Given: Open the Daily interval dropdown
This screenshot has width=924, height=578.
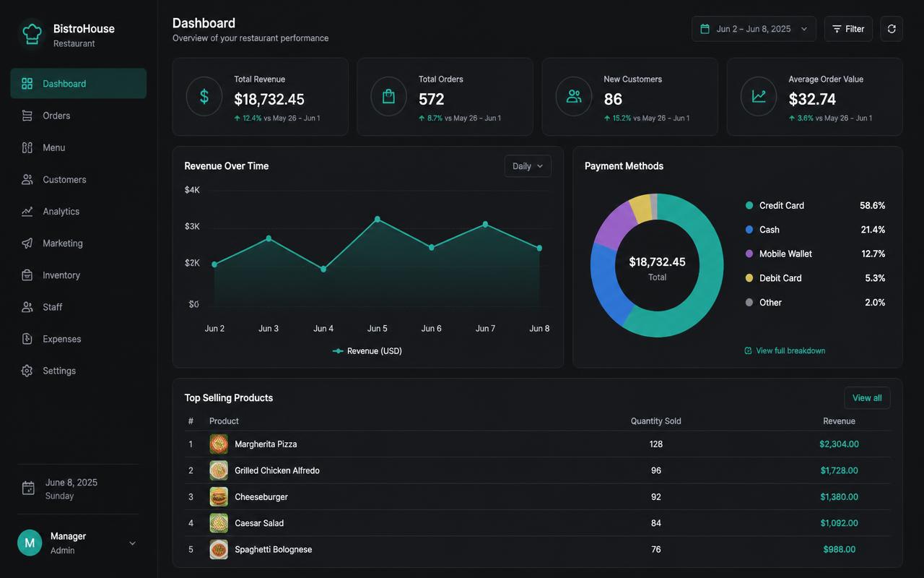Looking at the screenshot, I should coord(528,166).
